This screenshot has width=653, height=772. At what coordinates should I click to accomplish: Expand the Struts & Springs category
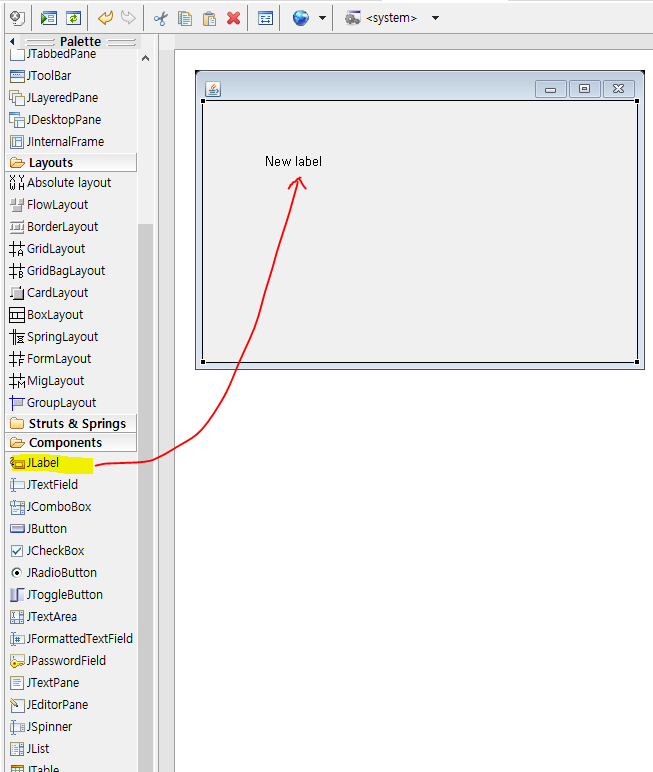coord(71,423)
